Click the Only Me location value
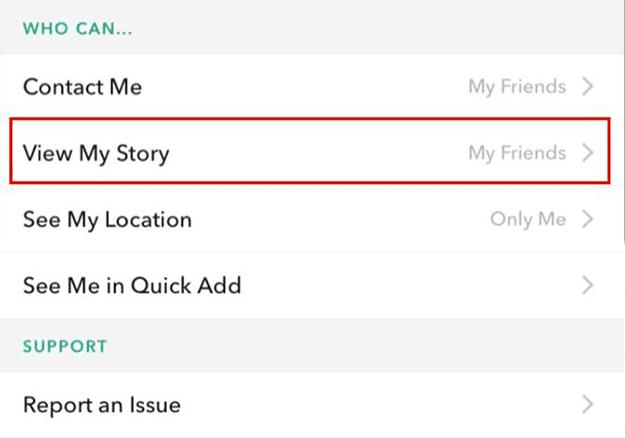 click(x=528, y=220)
